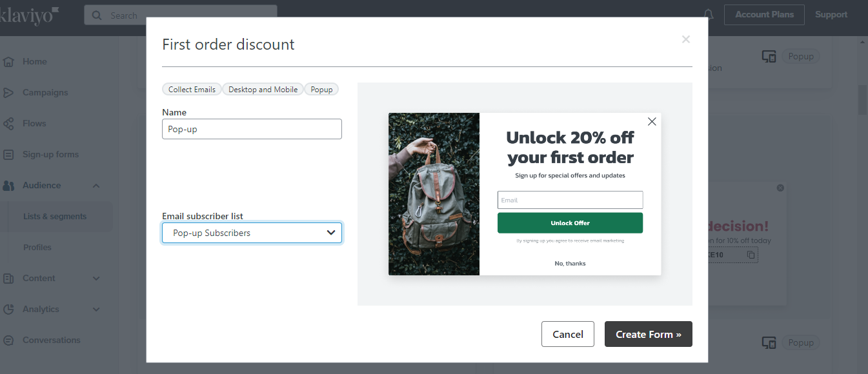The height and width of the screenshot is (374, 868).
Task: Close the First order discount dialog
Action: [686, 39]
